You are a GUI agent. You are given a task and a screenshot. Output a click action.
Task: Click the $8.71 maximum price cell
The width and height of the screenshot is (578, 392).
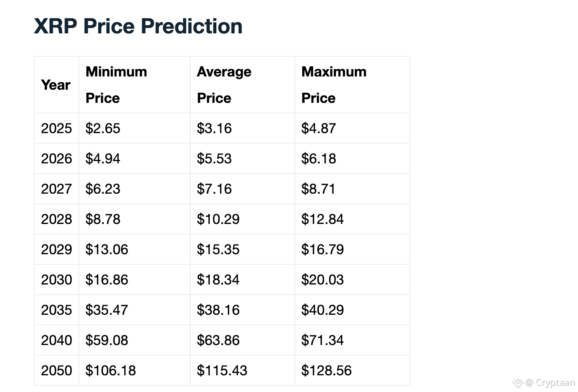(318, 189)
